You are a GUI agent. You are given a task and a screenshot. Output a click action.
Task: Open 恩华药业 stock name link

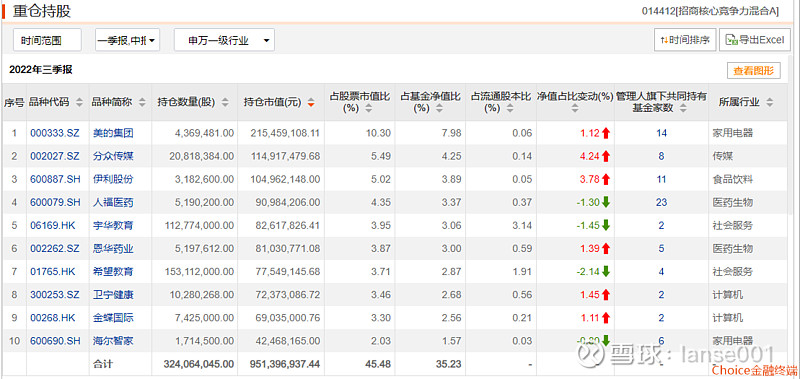point(113,248)
